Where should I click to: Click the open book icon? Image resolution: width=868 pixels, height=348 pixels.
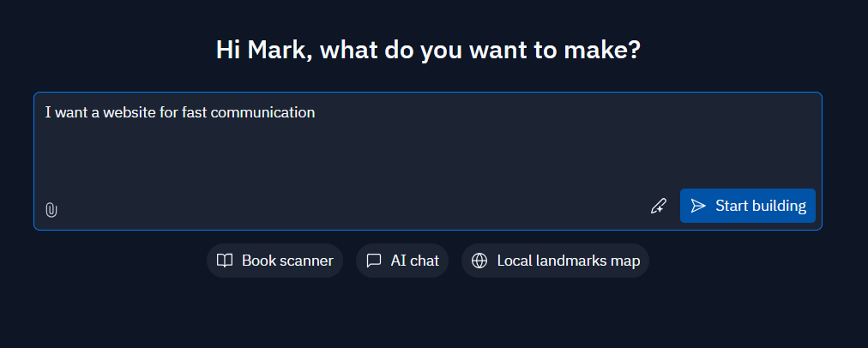[224, 261]
